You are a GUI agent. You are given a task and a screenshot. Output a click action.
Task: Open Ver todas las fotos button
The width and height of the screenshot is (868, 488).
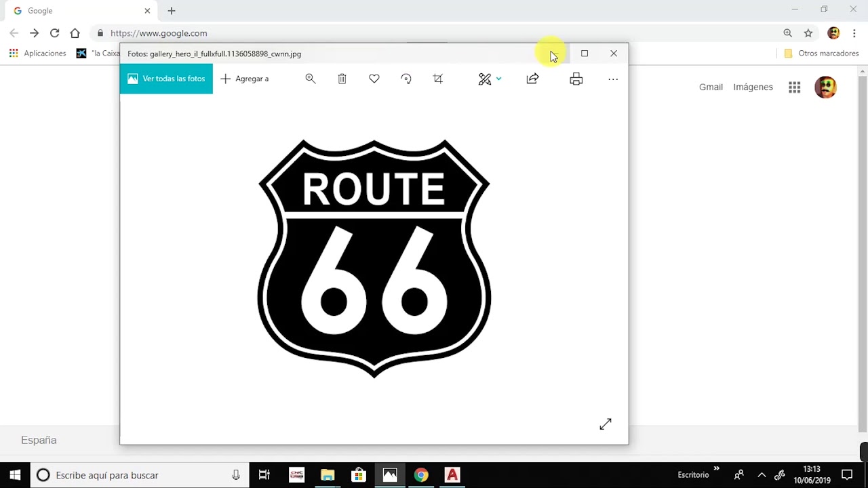[166, 79]
